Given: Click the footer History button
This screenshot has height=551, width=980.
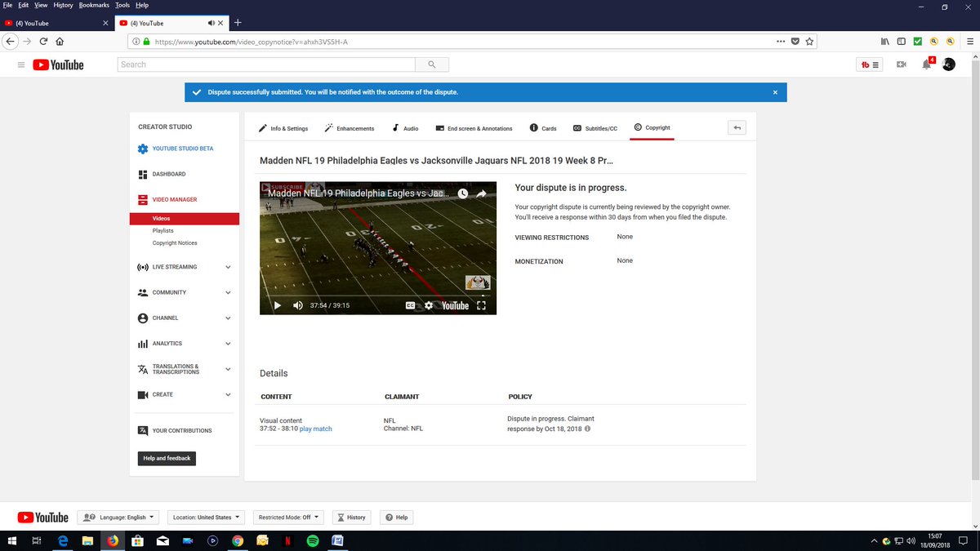Looking at the screenshot, I should (x=352, y=518).
